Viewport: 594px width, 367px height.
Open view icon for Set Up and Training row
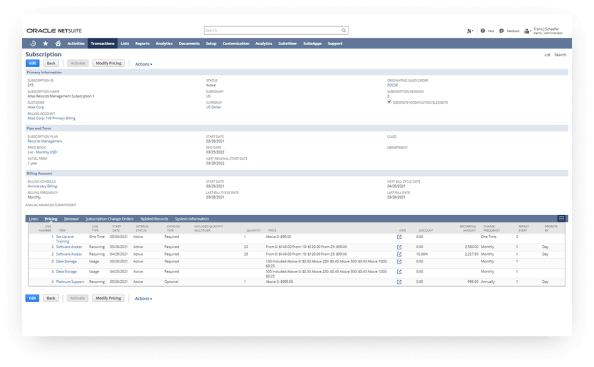tap(399, 237)
